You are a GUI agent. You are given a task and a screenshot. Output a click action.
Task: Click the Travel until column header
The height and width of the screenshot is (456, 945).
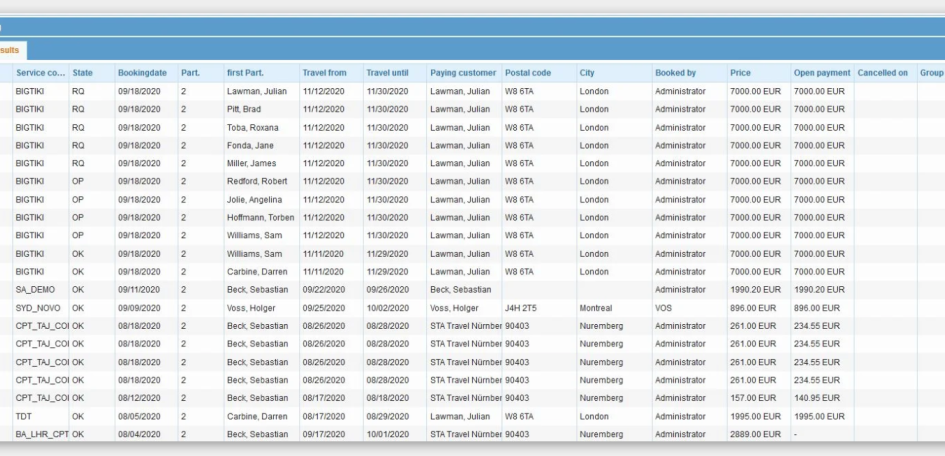389,73
